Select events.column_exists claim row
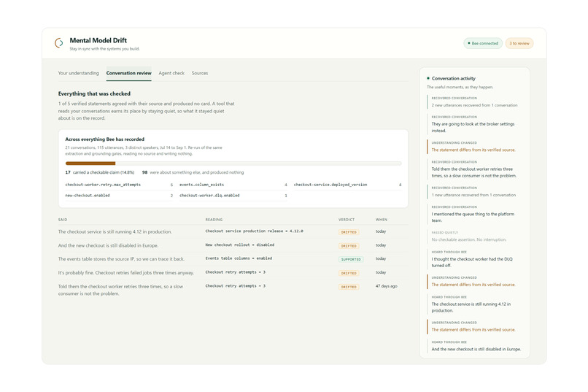The height and width of the screenshot is (392, 588). 233,185
